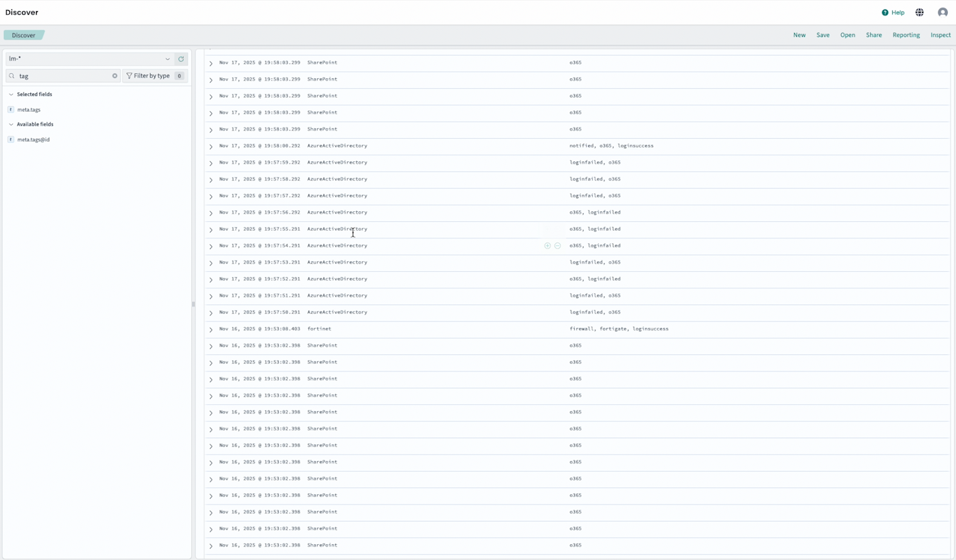Open the Filter by type button
956x560 pixels.
155,76
